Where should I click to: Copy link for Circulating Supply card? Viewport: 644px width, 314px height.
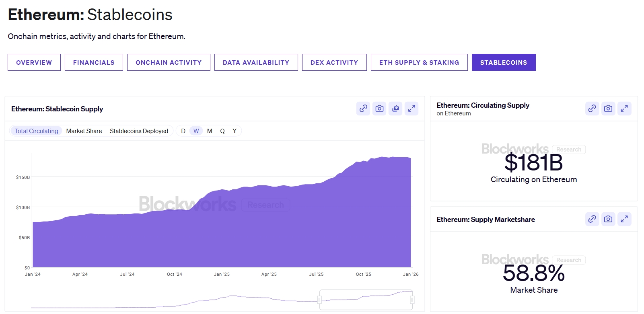tap(592, 109)
